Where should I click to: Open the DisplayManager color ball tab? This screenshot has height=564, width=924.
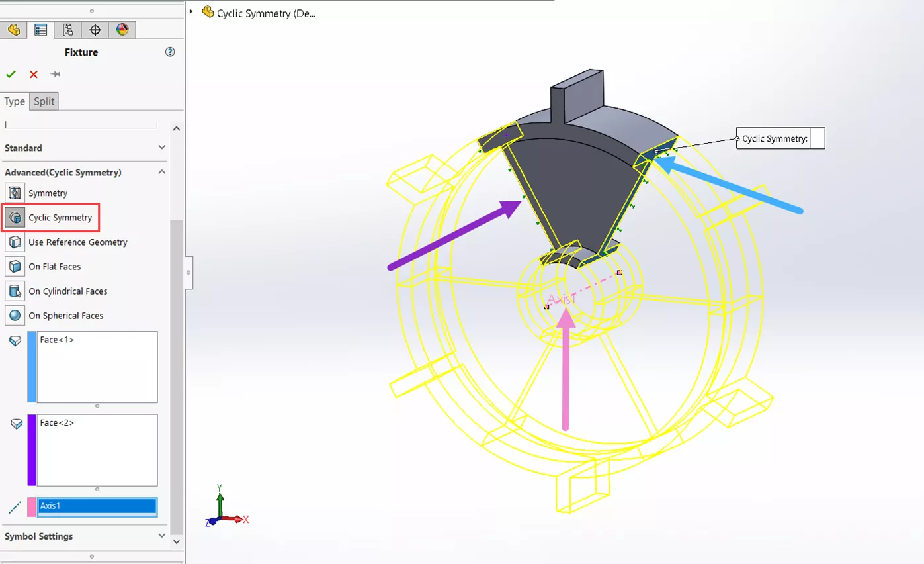(122, 30)
